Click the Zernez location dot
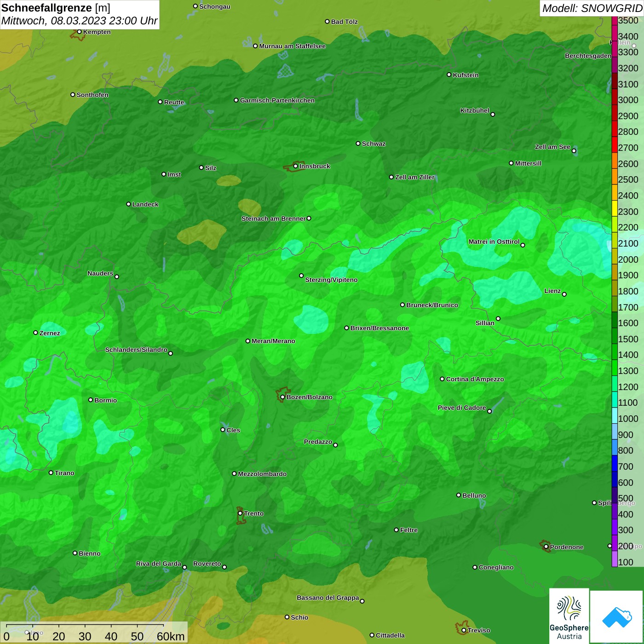 35,333
